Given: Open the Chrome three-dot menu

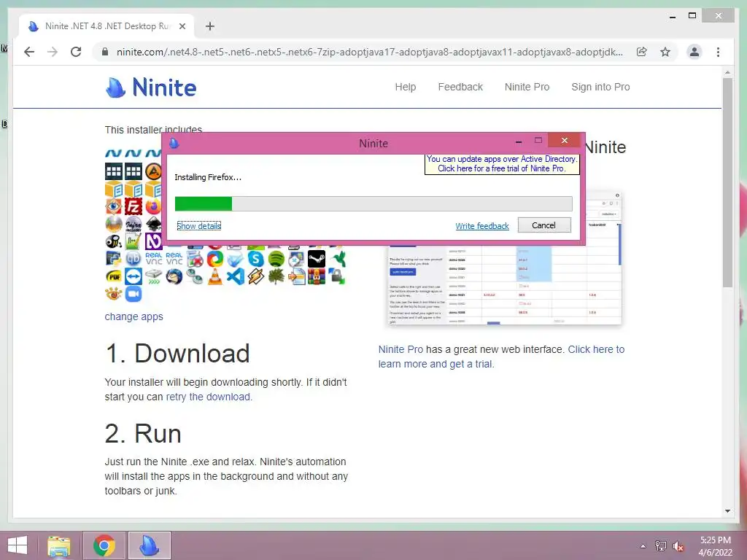Looking at the screenshot, I should 719,52.
